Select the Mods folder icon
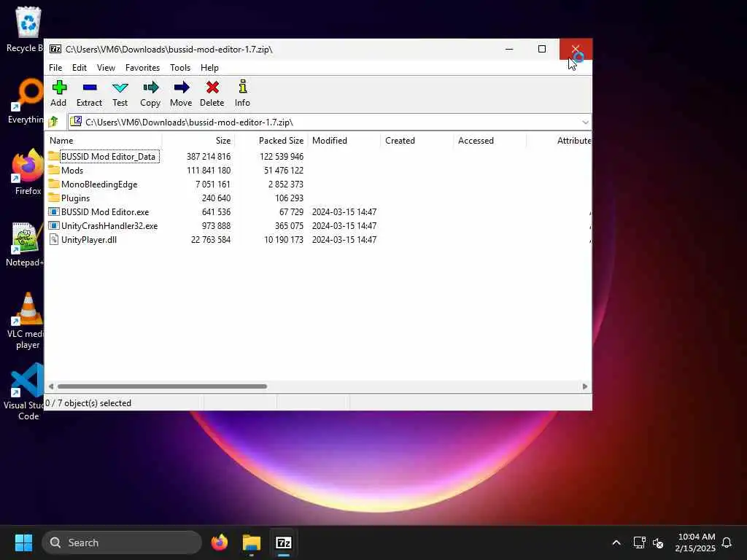The width and height of the screenshot is (747, 560). [53, 170]
